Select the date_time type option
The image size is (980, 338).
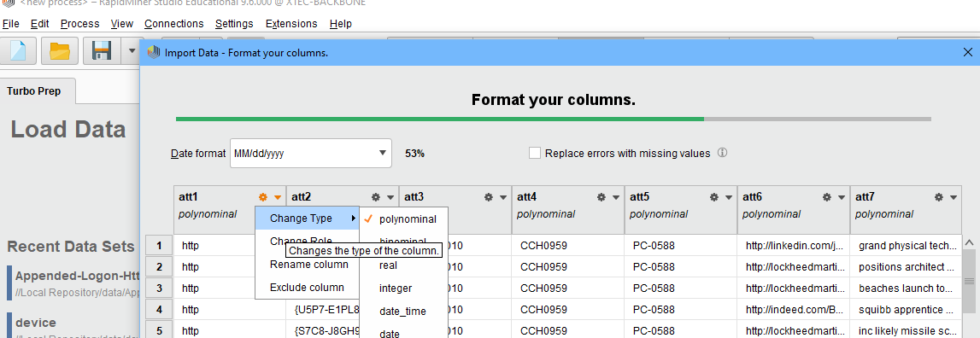pos(404,312)
